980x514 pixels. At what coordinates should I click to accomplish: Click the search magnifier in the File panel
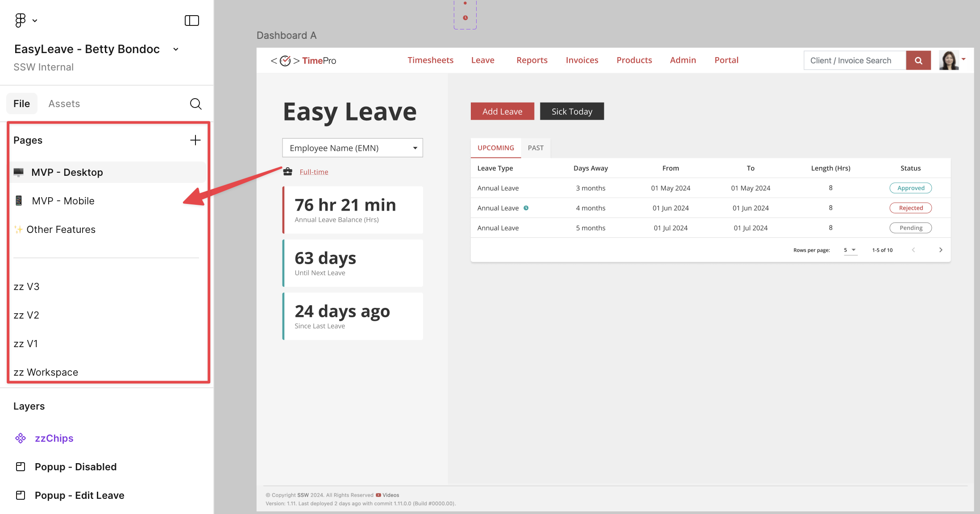click(195, 104)
